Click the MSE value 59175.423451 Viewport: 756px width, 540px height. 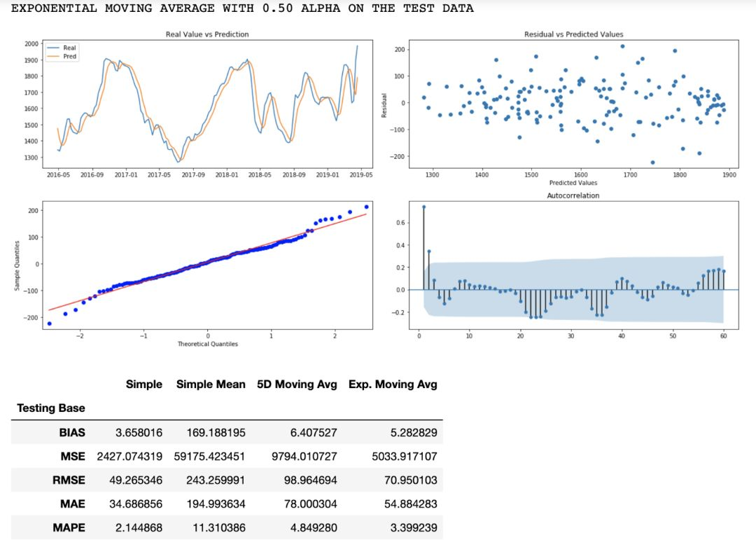click(210, 456)
